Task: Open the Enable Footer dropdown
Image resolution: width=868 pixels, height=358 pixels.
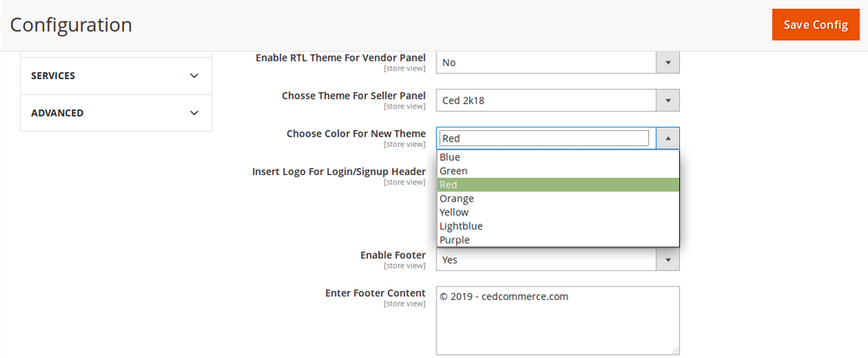Action: 546,260
